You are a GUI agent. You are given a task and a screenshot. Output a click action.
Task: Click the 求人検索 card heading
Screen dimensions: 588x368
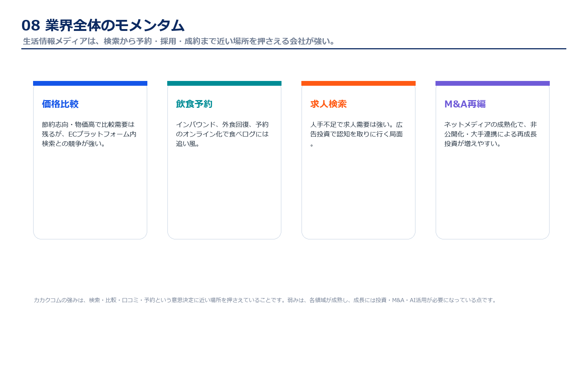coord(329,104)
